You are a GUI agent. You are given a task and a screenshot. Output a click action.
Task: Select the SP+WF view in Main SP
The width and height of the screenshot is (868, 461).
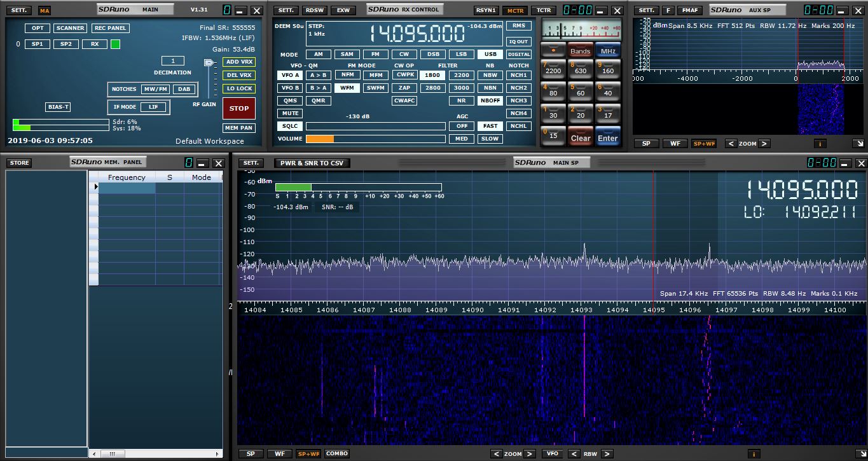click(308, 453)
